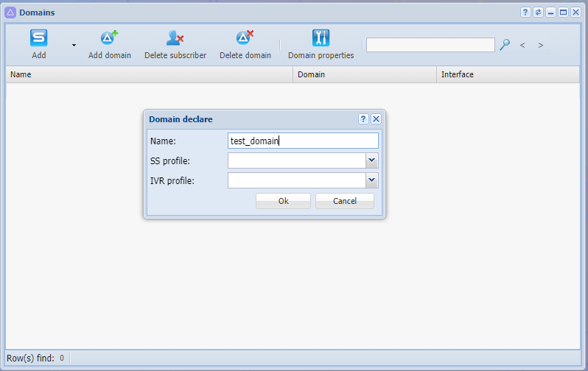Click the toolbar search input field
The height and width of the screenshot is (371, 588).
pyautogui.click(x=430, y=45)
